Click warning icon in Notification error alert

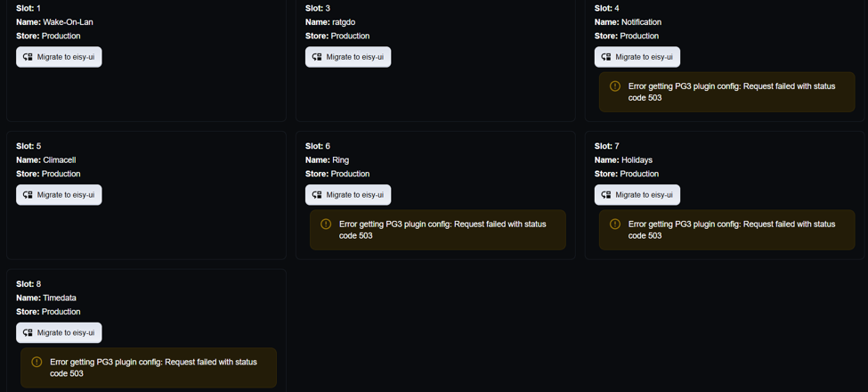[x=614, y=86]
